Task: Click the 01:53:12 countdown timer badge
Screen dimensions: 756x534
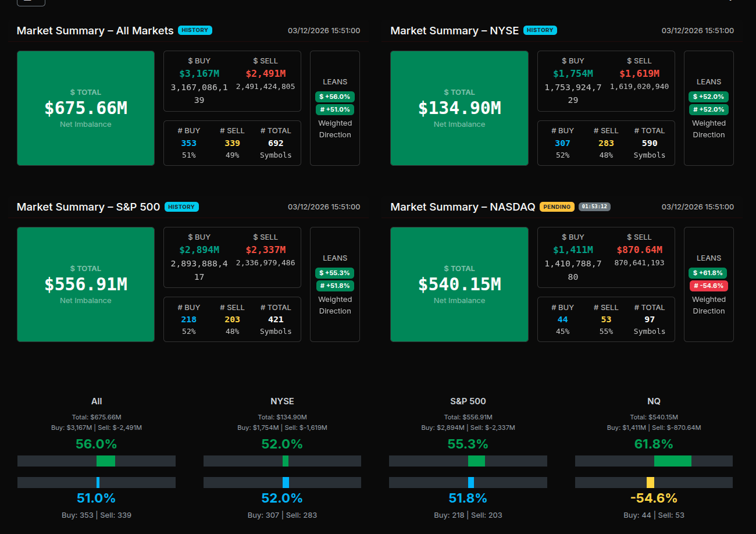Action: coord(594,207)
